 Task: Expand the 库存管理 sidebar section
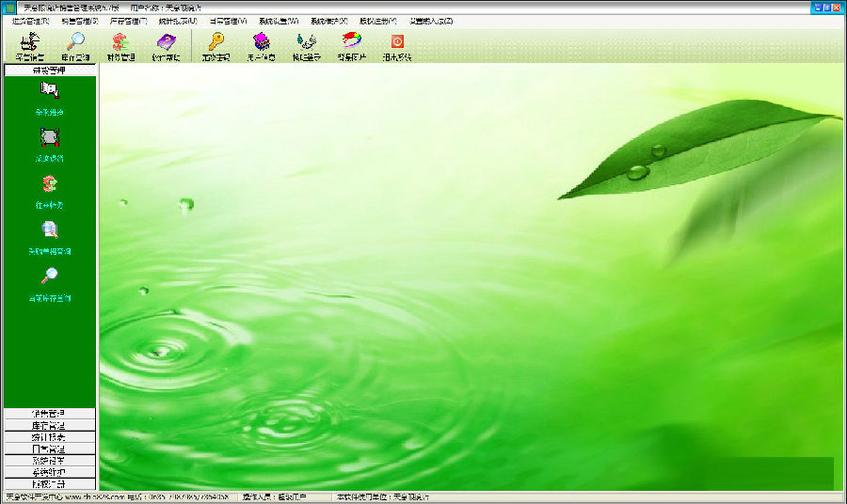(x=49, y=425)
